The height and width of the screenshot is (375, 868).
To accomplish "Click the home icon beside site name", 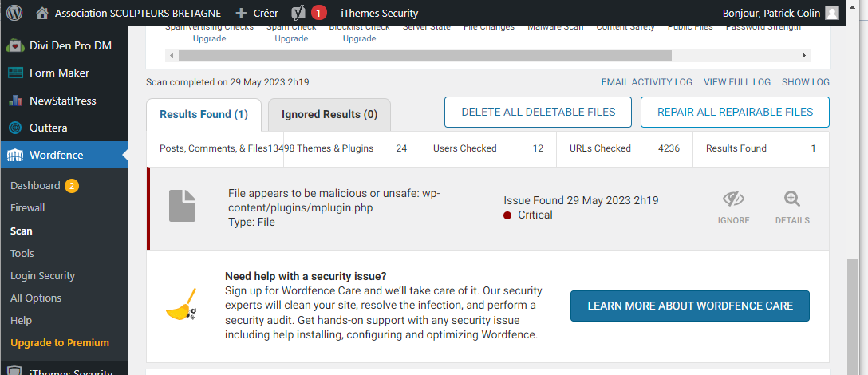I will point(42,13).
